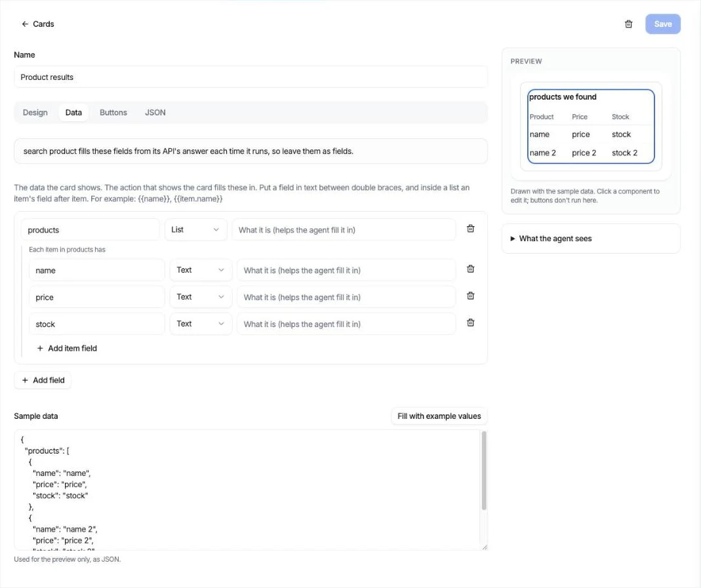Viewport: 701px width, 588px height.
Task: Click the Stock column header in preview
Action: [620, 117]
